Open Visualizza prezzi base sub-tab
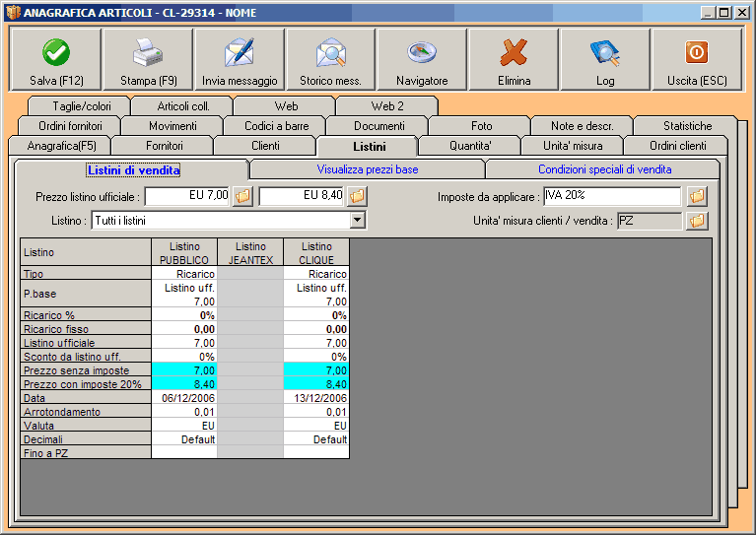 click(368, 169)
